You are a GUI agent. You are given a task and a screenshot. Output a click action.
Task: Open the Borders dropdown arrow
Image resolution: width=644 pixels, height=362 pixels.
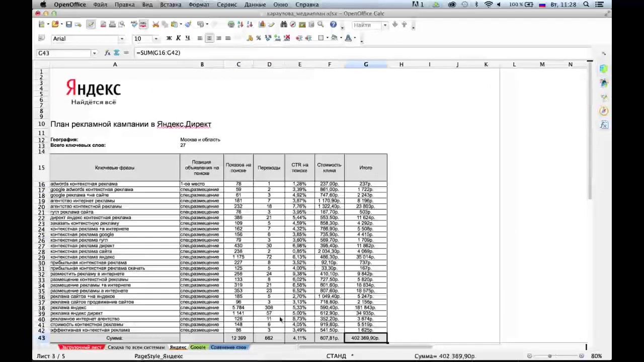[327, 38]
